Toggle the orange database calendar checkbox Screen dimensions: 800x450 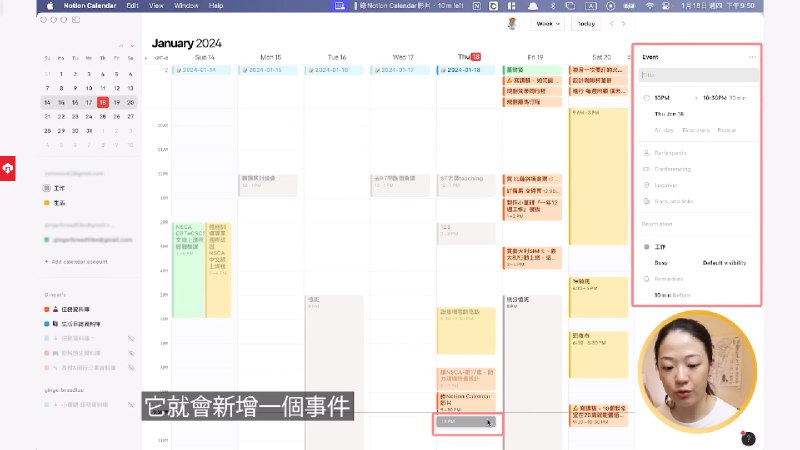tap(46, 309)
